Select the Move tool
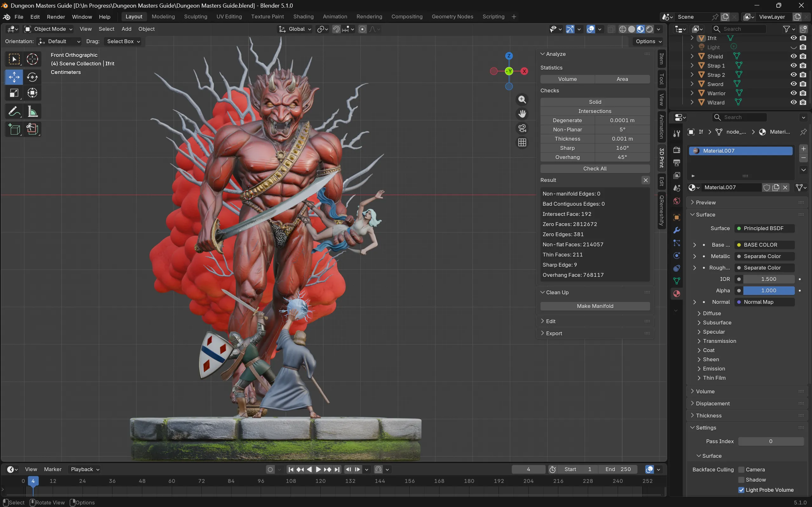812x507 pixels. pos(14,77)
